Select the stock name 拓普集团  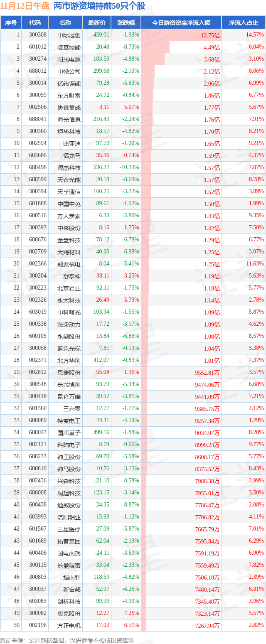69,541
